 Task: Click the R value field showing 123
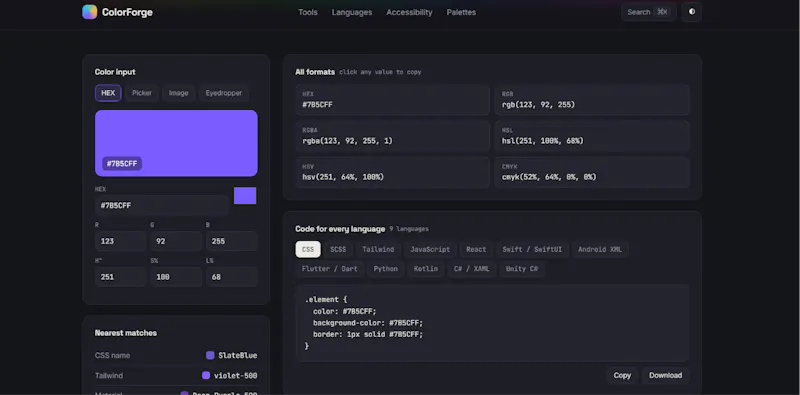120,241
